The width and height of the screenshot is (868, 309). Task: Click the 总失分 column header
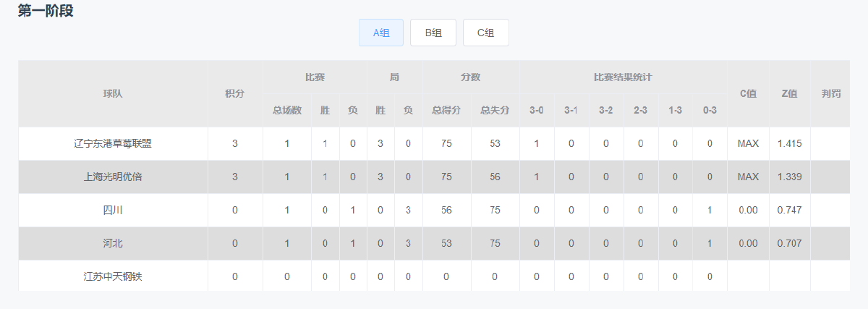(495, 111)
